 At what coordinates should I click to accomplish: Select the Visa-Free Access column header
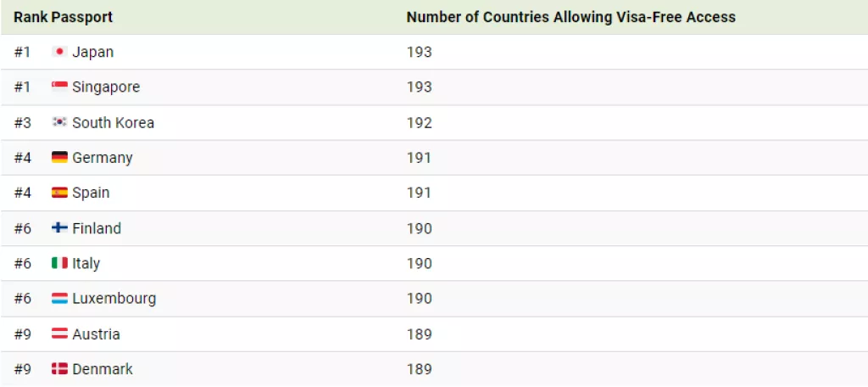570,17
